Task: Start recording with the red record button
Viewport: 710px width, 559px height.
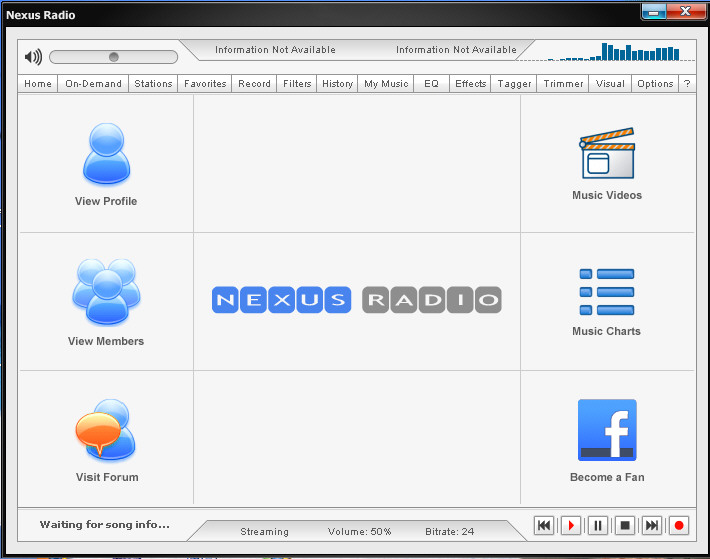Action: 679,526
